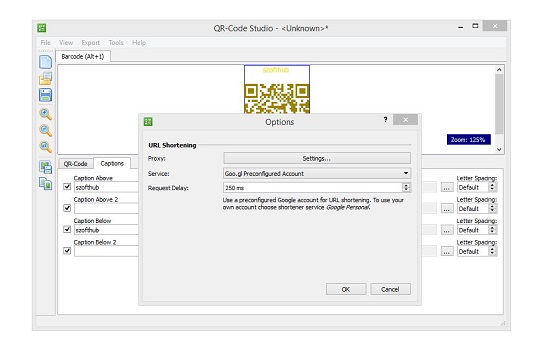The height and width of the screenshot is (360, 550).
Task: Click the Zoom in magnifier icon
Action: pyautogui.click(x=45, y=114)
